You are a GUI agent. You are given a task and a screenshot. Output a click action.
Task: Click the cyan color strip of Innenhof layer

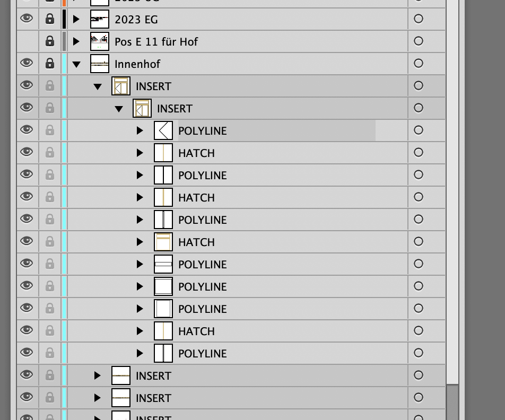pyautogui.click(x=64, y=64)
